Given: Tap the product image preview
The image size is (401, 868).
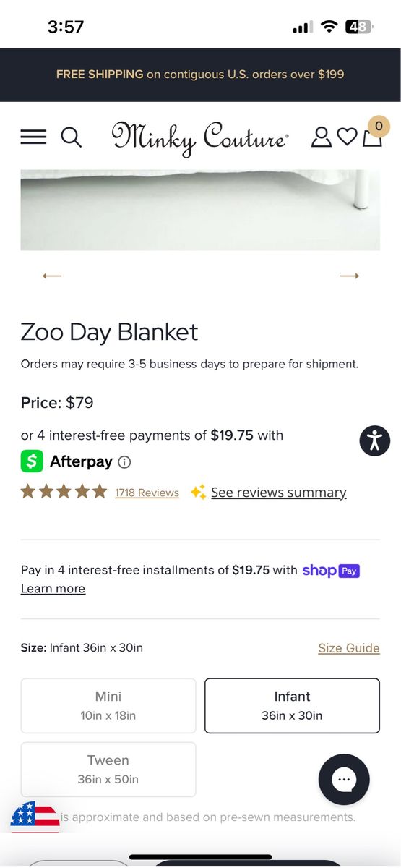Looking at the screenshot, I should (200, 210).
